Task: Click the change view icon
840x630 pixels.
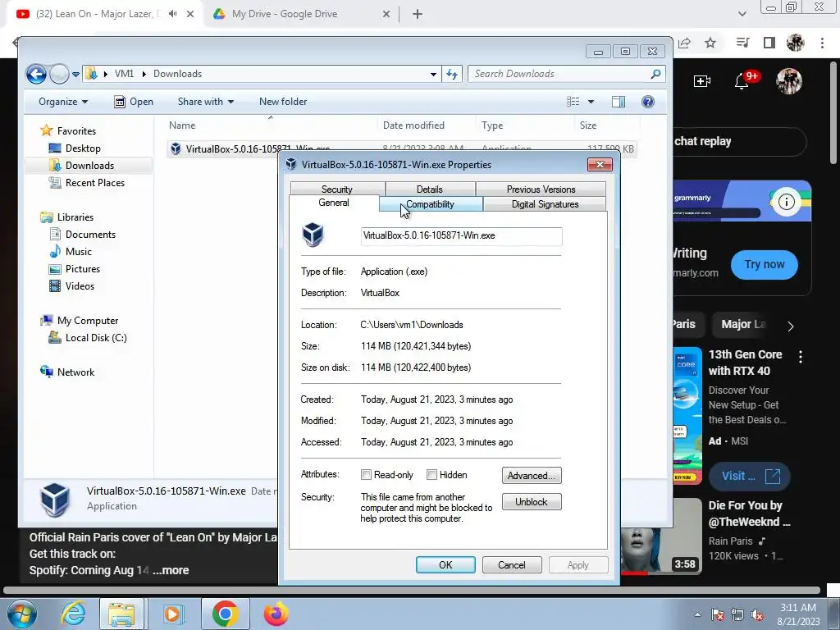Action: tap(573, 102)
